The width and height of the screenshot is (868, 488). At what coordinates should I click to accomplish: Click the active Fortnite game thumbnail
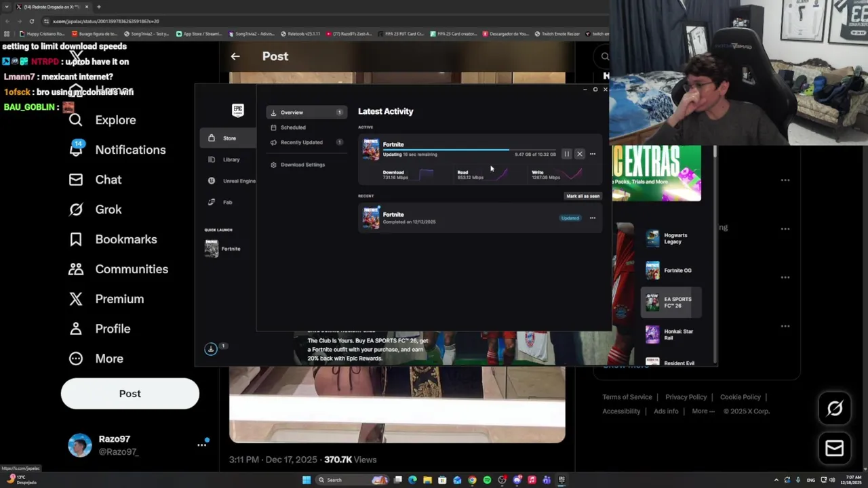[371, 149]
